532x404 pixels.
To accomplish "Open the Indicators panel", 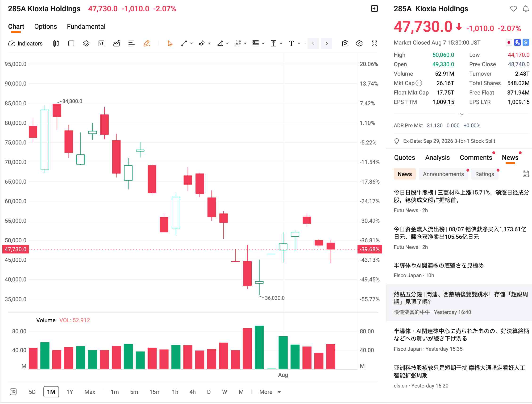I will (25, 44).
